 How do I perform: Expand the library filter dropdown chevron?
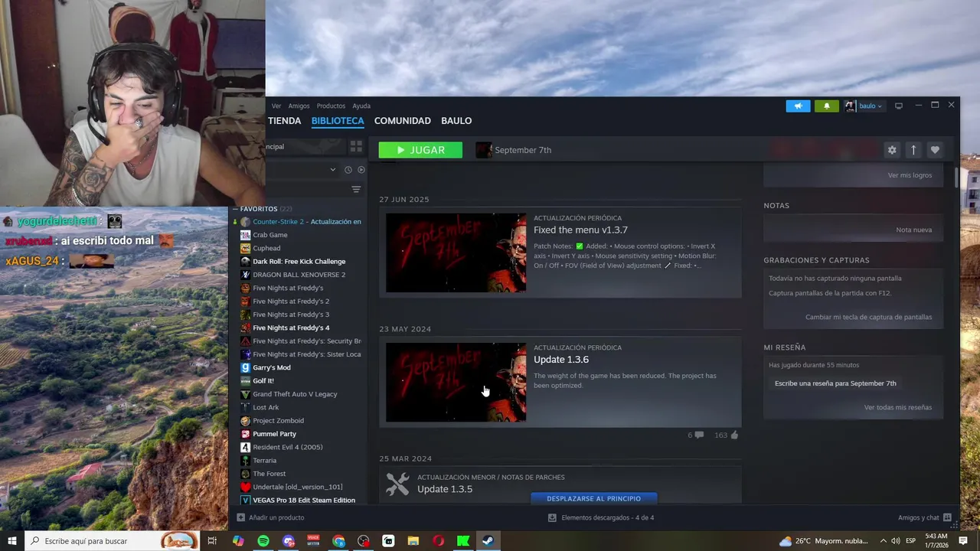(x=332, y=170)
